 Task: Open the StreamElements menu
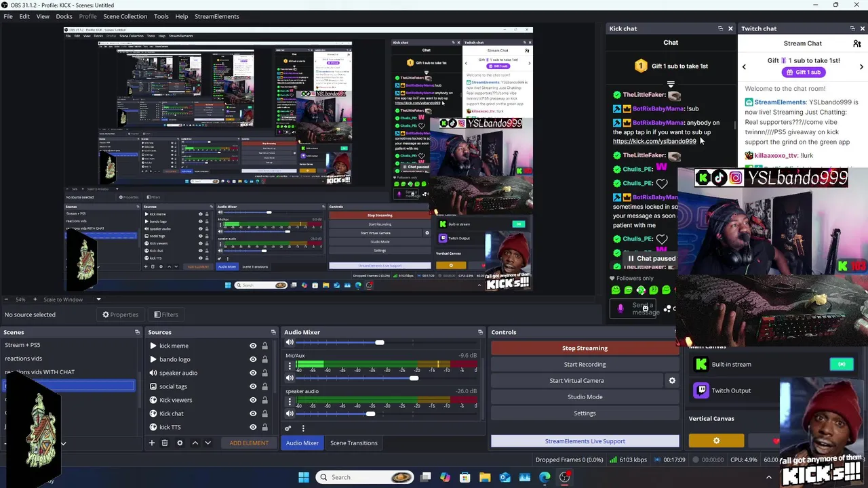217,16
